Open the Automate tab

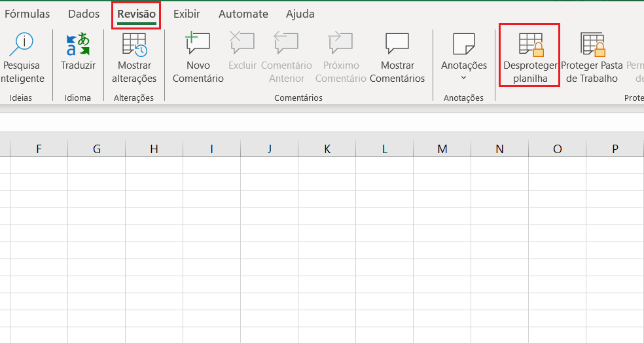[243, 14]
